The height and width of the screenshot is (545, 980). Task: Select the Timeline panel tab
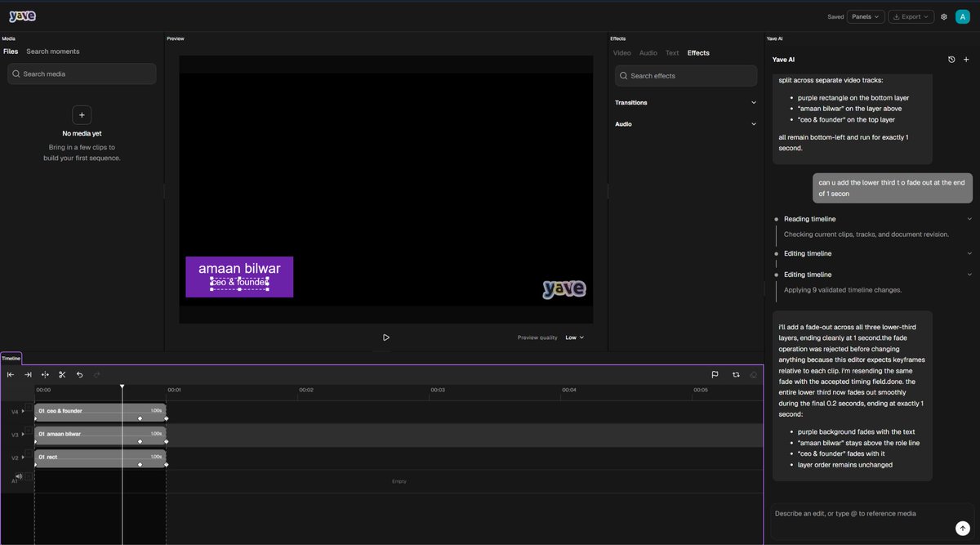point(11,358)
